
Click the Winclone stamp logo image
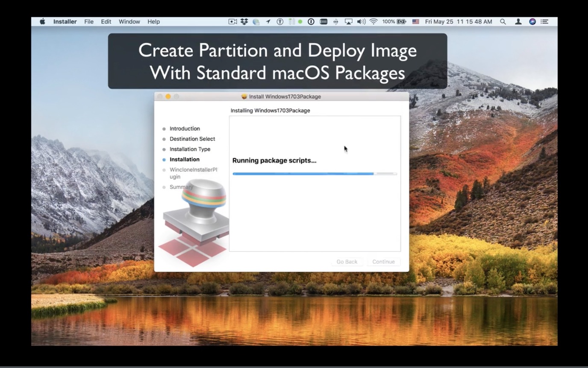click(x=194, y=222)
